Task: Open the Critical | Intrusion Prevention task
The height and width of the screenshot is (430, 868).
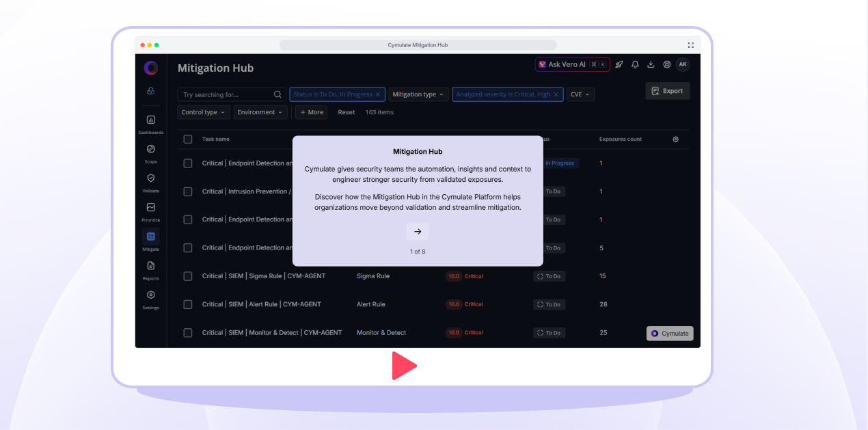Action: click(x=247, y=191)
